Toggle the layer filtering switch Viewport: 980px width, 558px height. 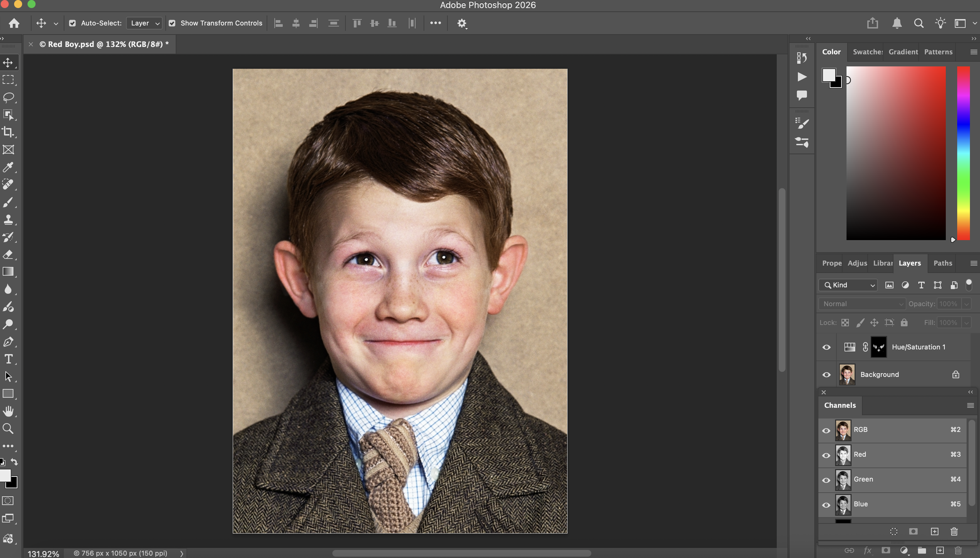click(x=969, y=285)
